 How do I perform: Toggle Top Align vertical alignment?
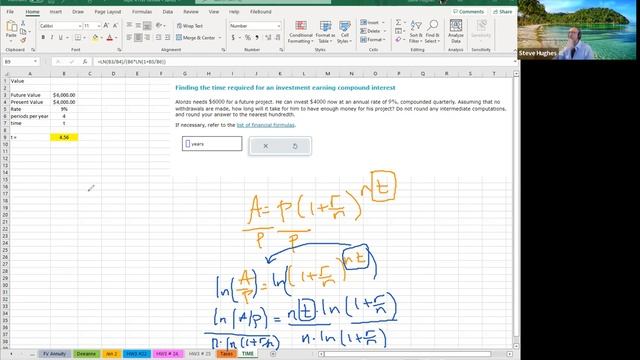click(x=129, y=25)
